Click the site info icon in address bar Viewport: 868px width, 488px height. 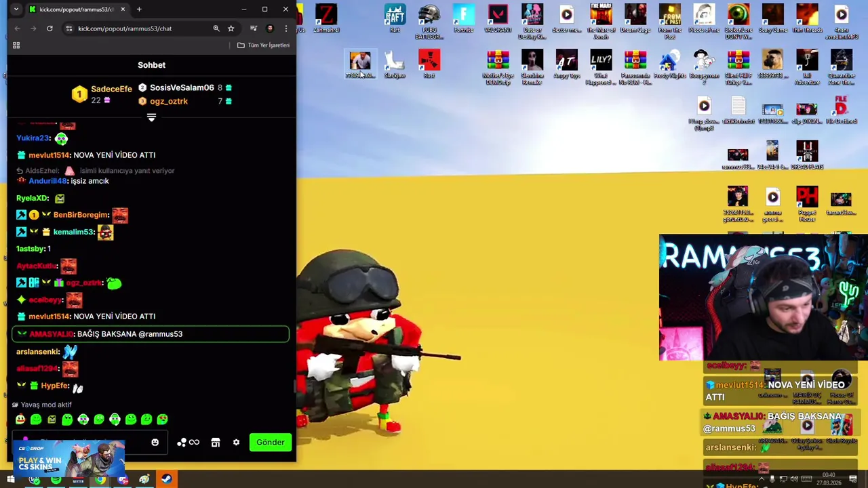(x=68, y=28)
